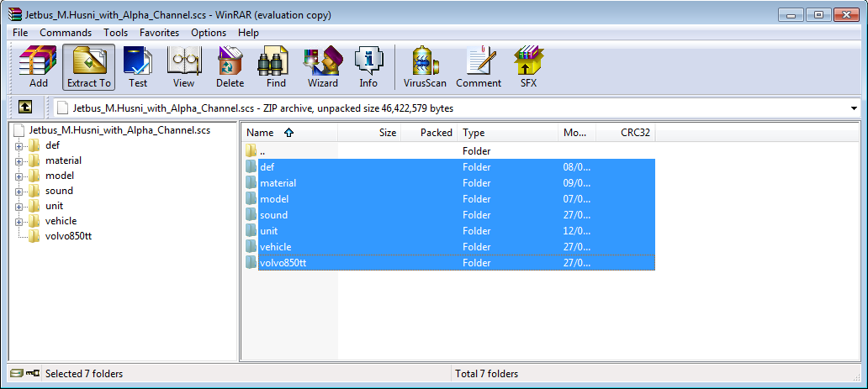
Task: Click the drive icon in status bar
Action: (17, 374)
